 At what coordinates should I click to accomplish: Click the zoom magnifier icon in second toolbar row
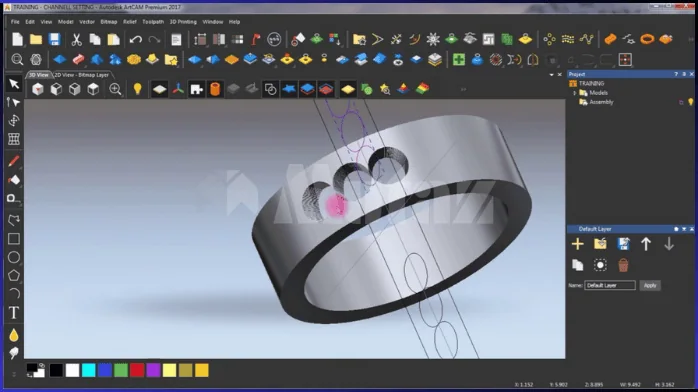click(x=17, y=60)
